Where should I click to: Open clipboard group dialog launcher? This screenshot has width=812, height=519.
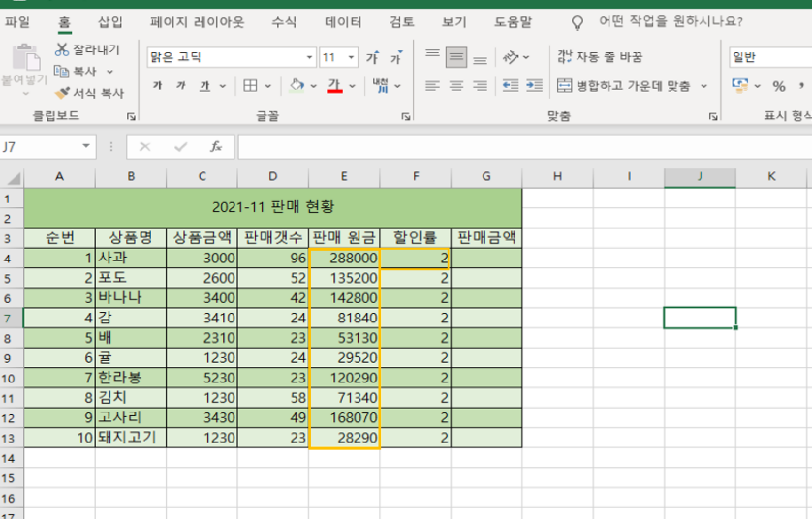(x=131, y=117)
